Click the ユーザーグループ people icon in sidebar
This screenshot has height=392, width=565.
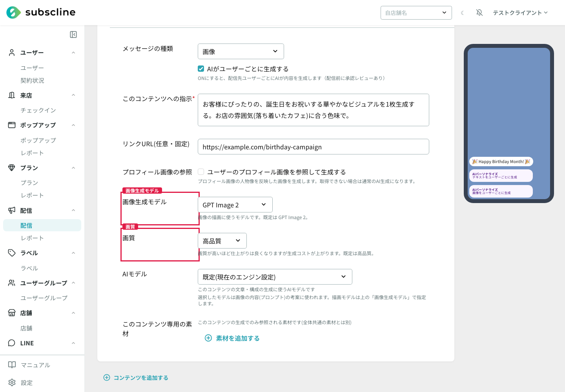[12, 283]
